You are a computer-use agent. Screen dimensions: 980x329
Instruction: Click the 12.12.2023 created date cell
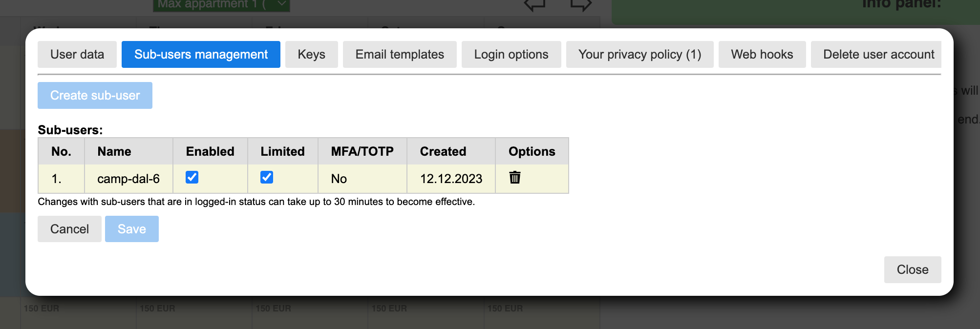[451, 179]
